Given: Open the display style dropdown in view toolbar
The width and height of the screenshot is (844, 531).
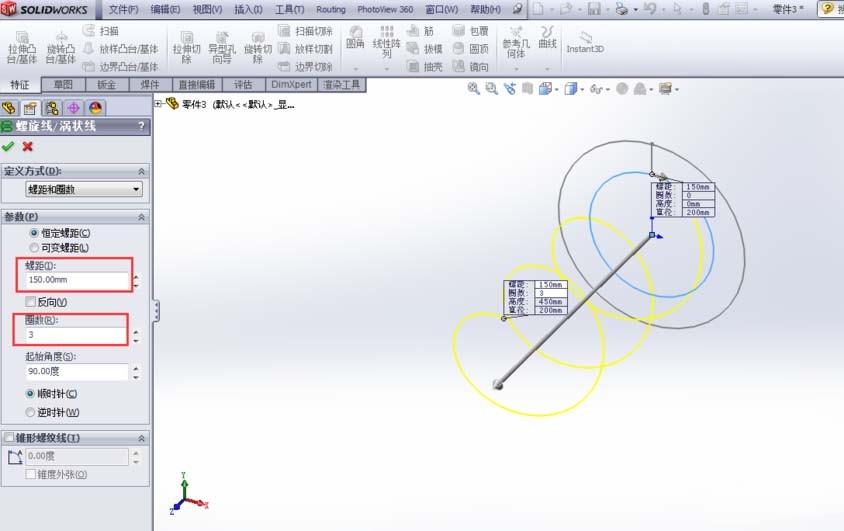Looking at the screenshot, I should click(x=583, y=89).
